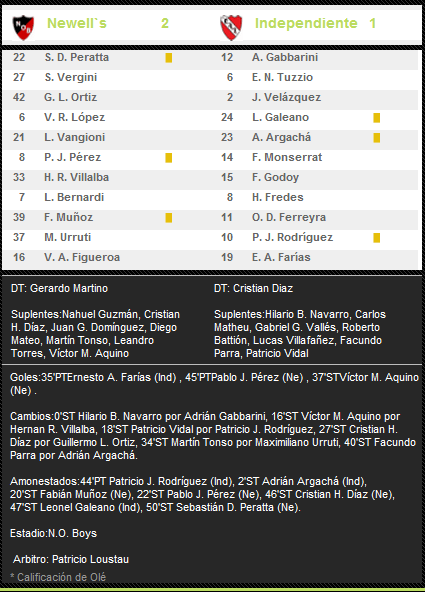Click the DT: Cristian Diaz line
The width and height of the screenshot is (425, 592).
click(x=253, y=288)
